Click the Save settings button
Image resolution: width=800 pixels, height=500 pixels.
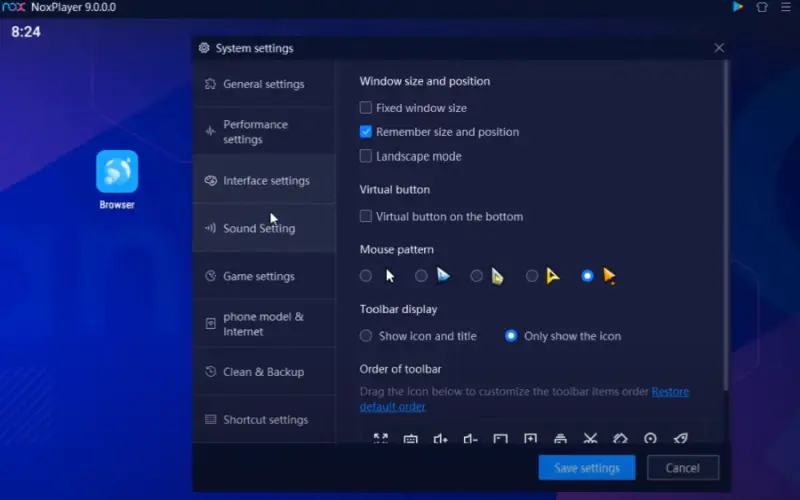pyautogui.click(x=587, y=468)
